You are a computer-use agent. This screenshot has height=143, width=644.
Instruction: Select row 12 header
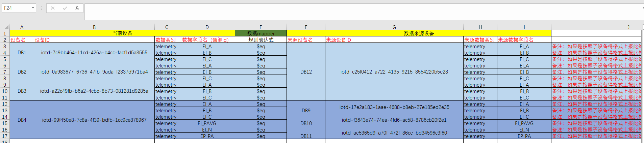[5, 104]
